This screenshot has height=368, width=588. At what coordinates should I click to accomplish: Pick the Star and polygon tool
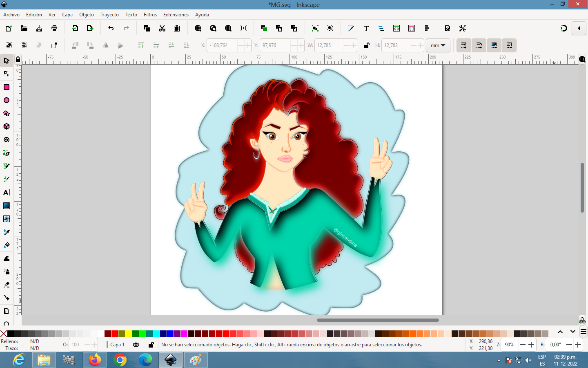(7, 113)
